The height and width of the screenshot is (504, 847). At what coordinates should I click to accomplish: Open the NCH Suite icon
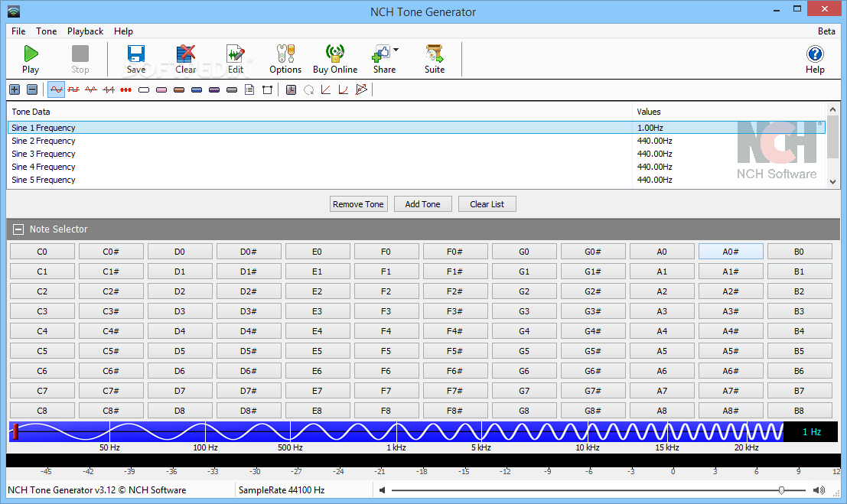click(x=435, y=59)
